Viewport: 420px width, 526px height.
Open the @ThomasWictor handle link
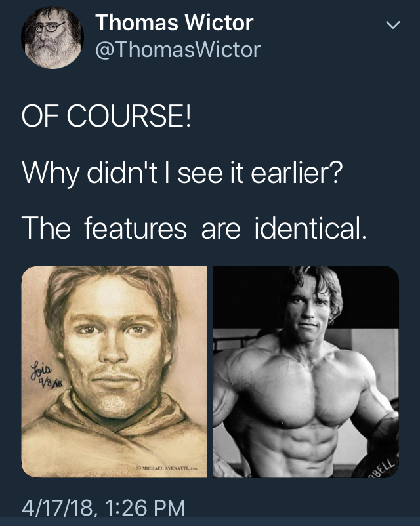(x=178, y=50)
